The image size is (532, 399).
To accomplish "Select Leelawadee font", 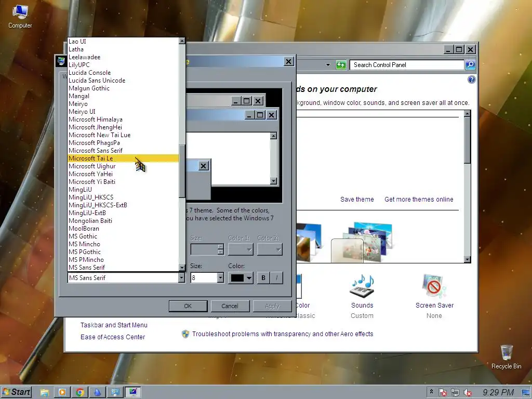I will (123, 57).
